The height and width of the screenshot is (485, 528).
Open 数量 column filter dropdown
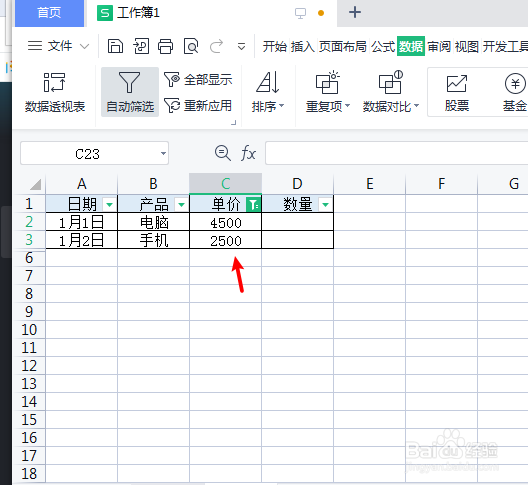(325, 204)
